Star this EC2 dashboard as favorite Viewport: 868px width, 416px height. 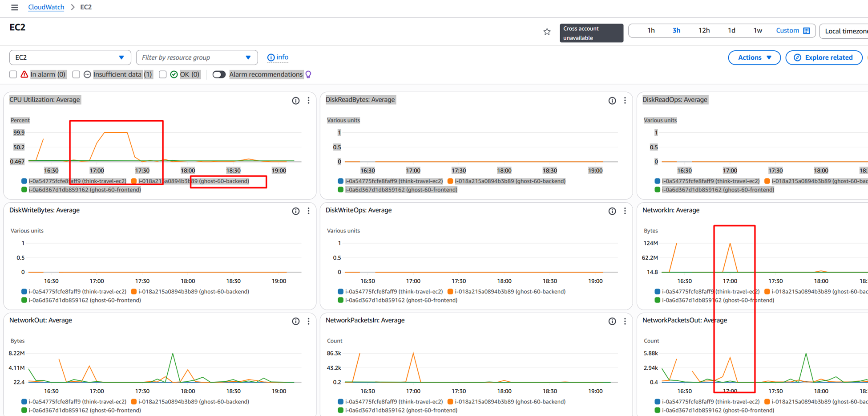click(547, 32)
